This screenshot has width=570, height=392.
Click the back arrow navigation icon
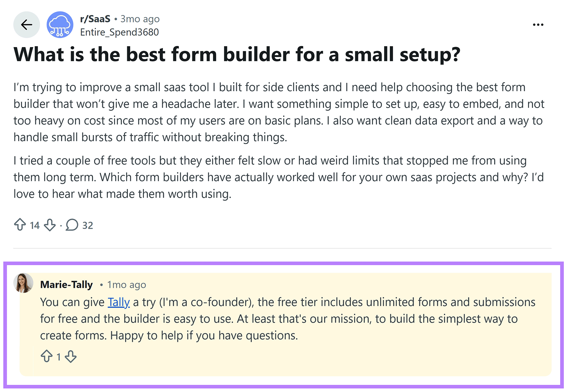(x=26, y=24)
